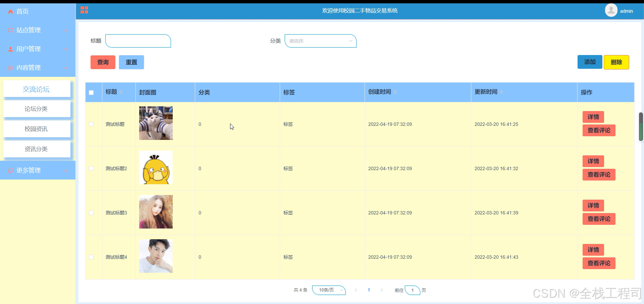The image size is (644, 304).
Task: Go to next page arrow in pagination
Action: point(382,290)
